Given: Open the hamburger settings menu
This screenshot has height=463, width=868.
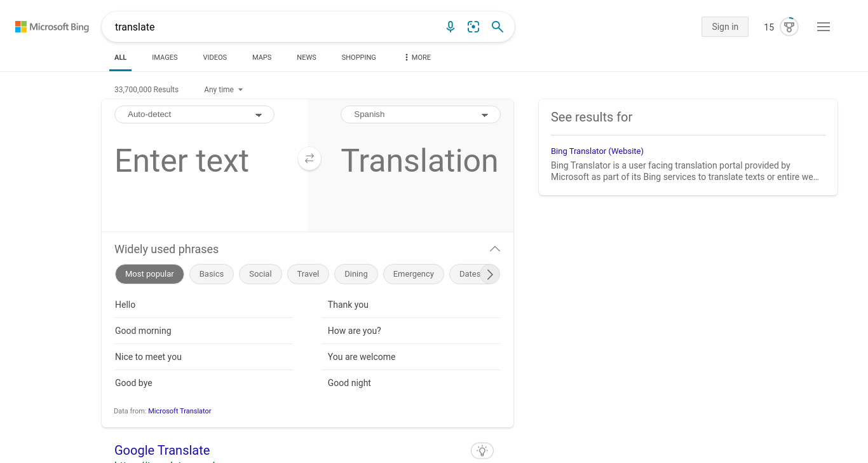Looking at the screenshot, I should coord(824,27).
